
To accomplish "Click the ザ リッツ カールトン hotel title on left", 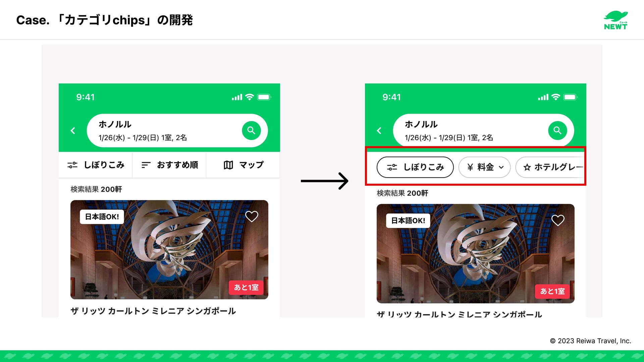I will point(153,311).
